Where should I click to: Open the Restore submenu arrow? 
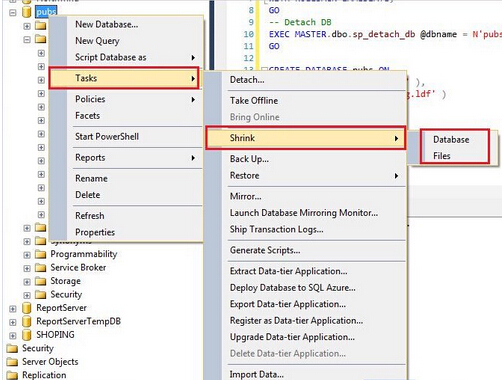pos(396,176)
